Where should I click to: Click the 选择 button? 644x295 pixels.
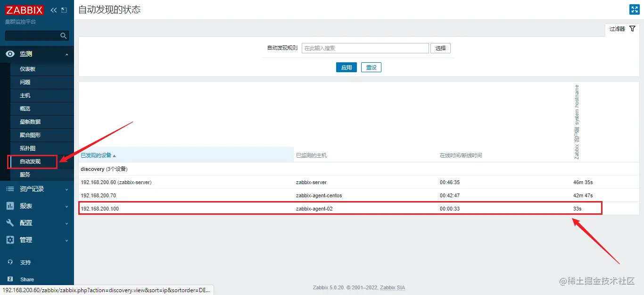tap(440, 48)
